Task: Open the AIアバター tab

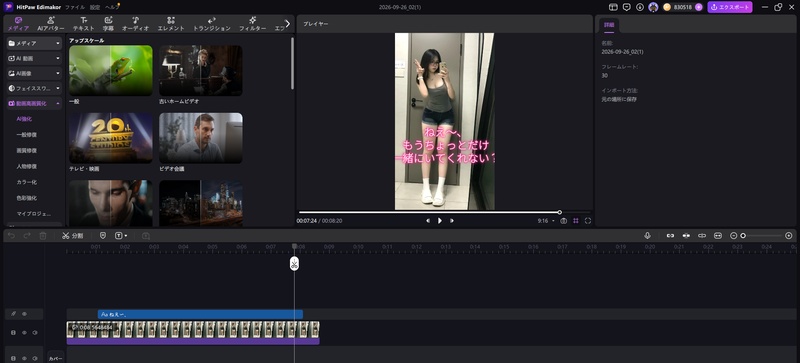Action: (51, 24)
